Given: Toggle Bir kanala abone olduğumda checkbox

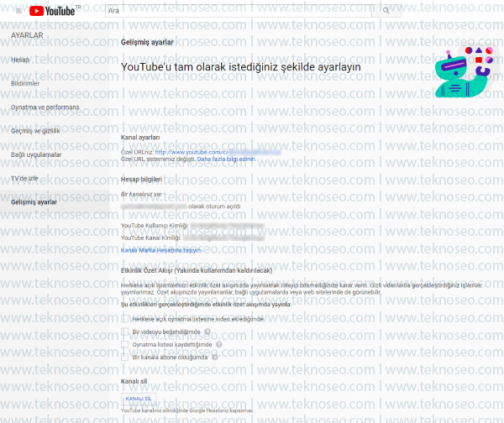Looking at the screenshot, I should click(124, 358).
